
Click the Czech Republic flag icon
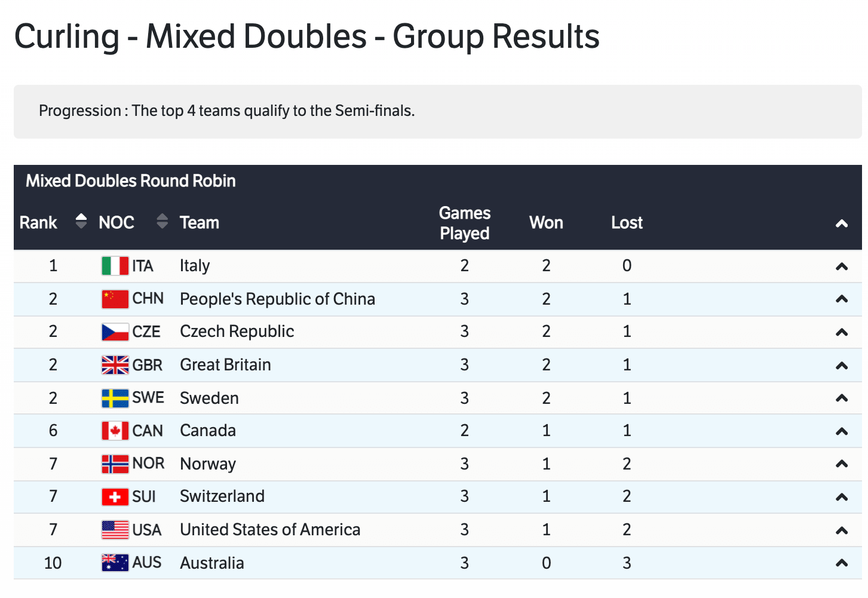tap(115, 332)
